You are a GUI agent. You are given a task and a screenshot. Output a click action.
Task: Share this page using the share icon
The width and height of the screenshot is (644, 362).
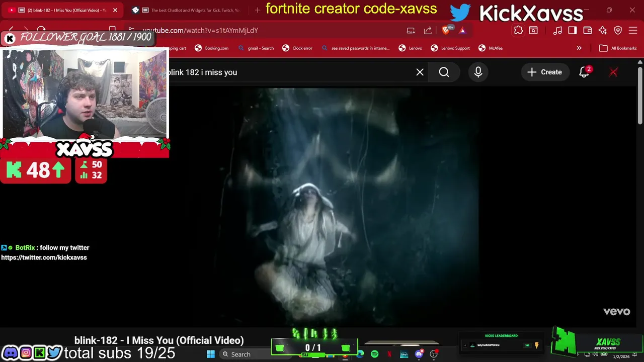(428, 30)
